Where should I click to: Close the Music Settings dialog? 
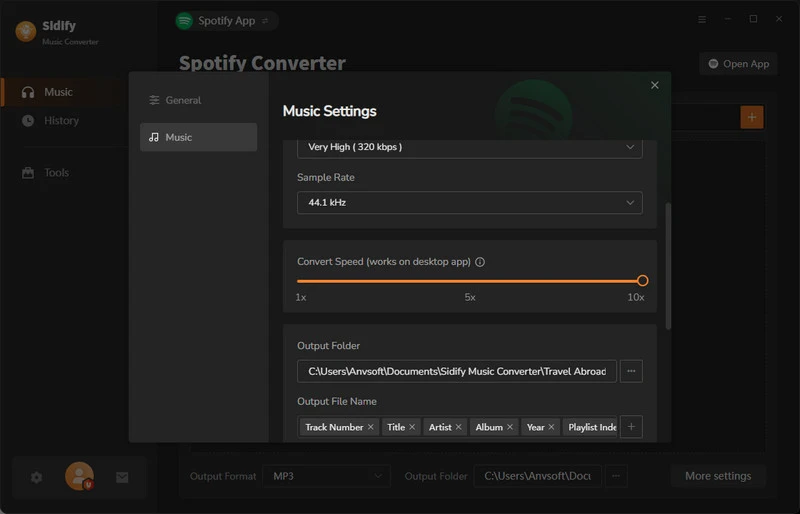[x=655, y=85]
